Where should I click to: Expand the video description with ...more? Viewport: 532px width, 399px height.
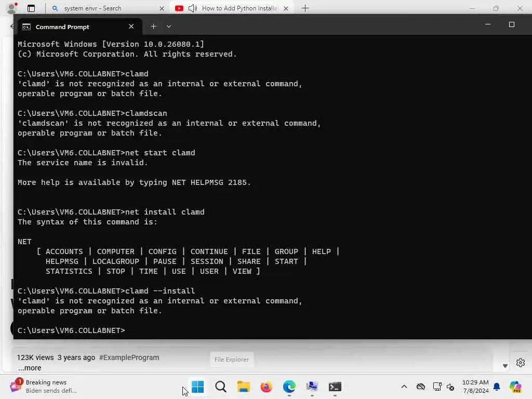coord(30,368)
